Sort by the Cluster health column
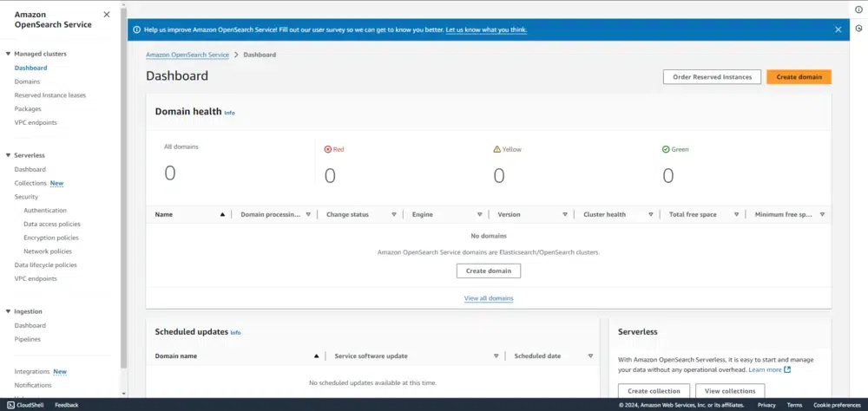868x411 pixels. click(x=651, y=215)
